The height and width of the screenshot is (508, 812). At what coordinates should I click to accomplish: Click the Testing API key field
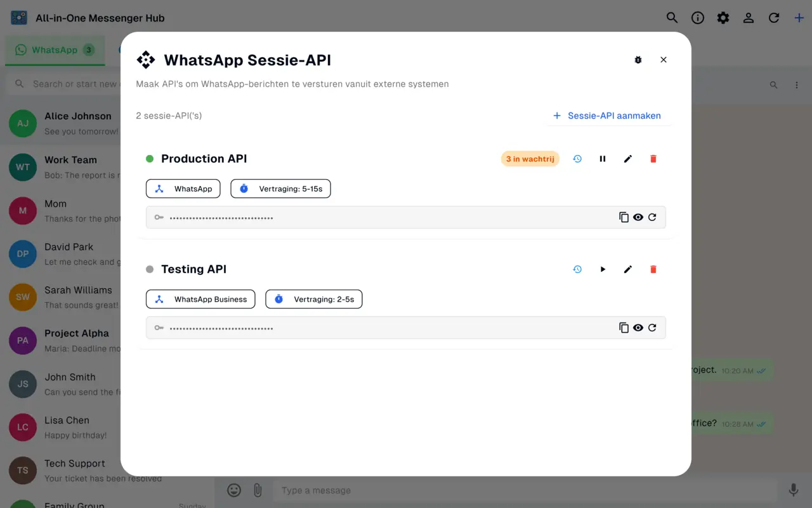pos(406,328)
